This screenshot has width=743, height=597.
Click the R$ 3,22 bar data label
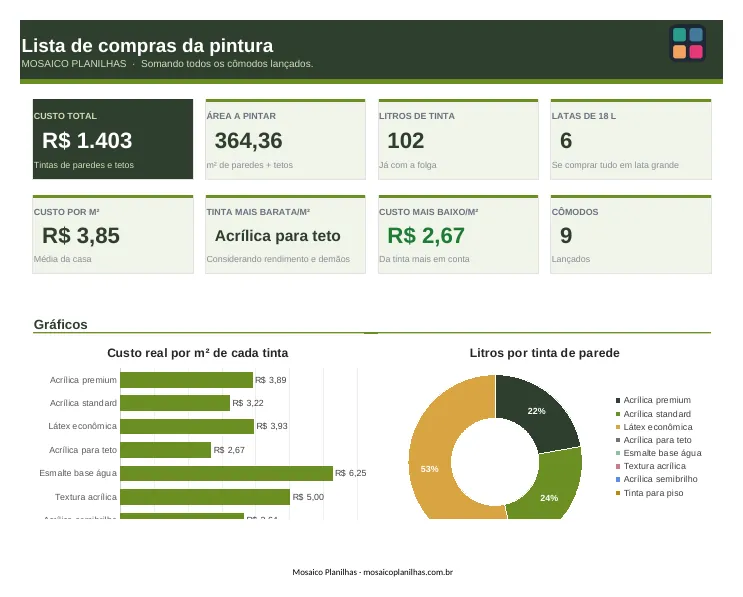(248, 403)
